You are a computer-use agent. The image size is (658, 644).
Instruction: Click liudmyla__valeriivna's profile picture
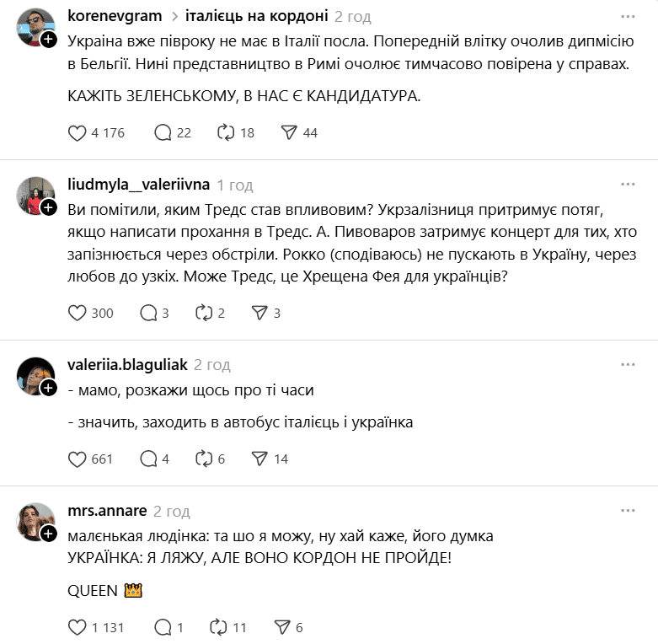(35, 196)
